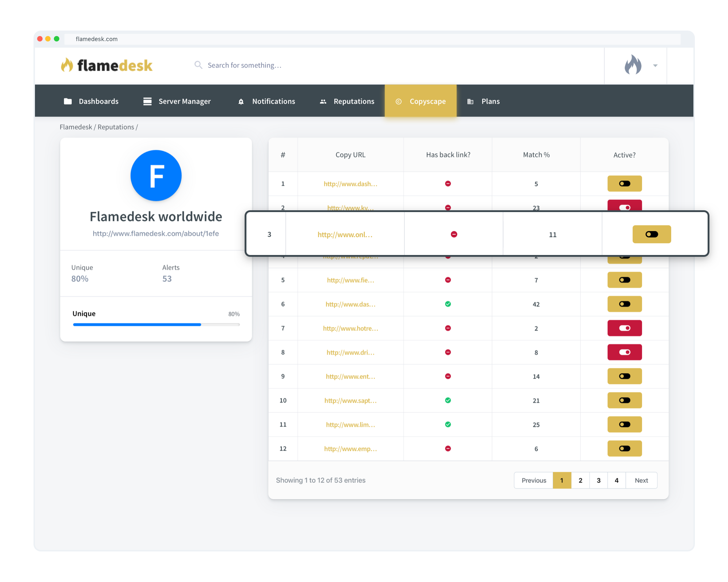Open the http://www.emp… copy URL

[351, 449]
